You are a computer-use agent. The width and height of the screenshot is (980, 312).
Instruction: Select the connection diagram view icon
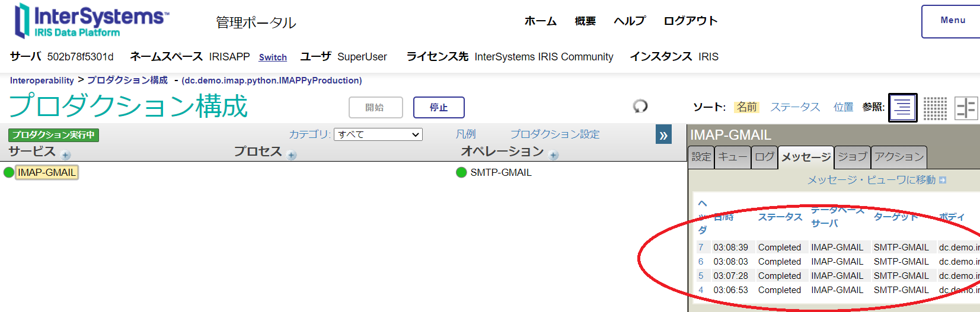966,108
